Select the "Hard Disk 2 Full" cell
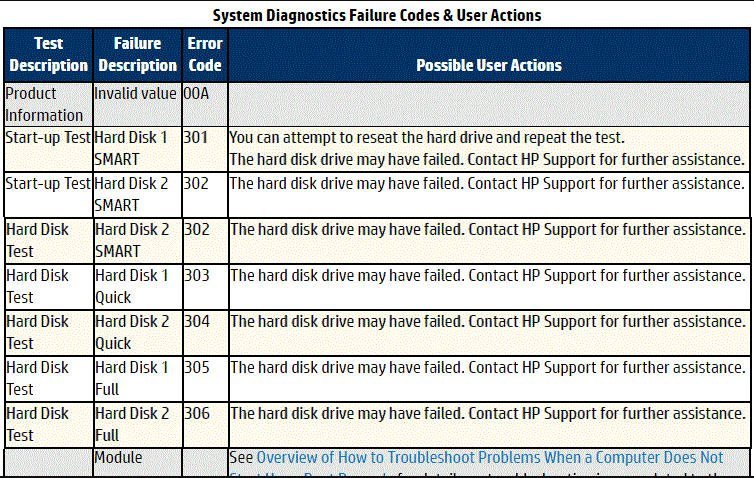 coord(131,424)
